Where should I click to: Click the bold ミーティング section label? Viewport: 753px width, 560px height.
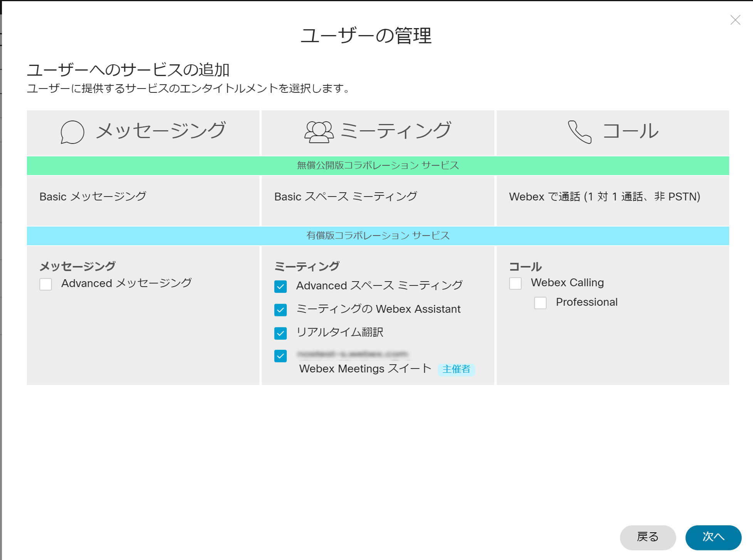tap(307, 266)
